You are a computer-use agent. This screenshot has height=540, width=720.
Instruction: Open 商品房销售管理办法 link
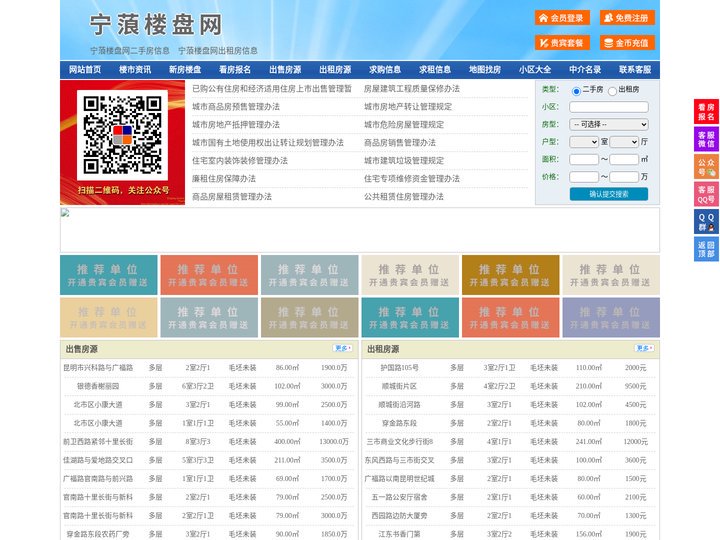coord(400,143)
